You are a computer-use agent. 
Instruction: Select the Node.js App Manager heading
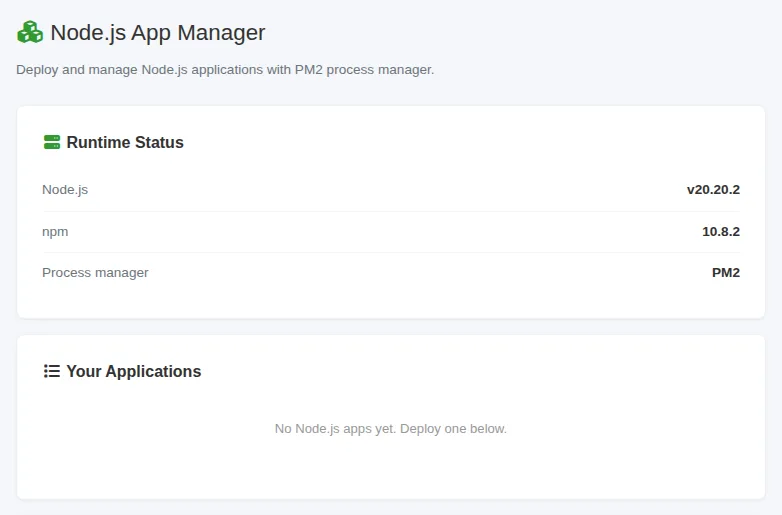coord(158,33)
